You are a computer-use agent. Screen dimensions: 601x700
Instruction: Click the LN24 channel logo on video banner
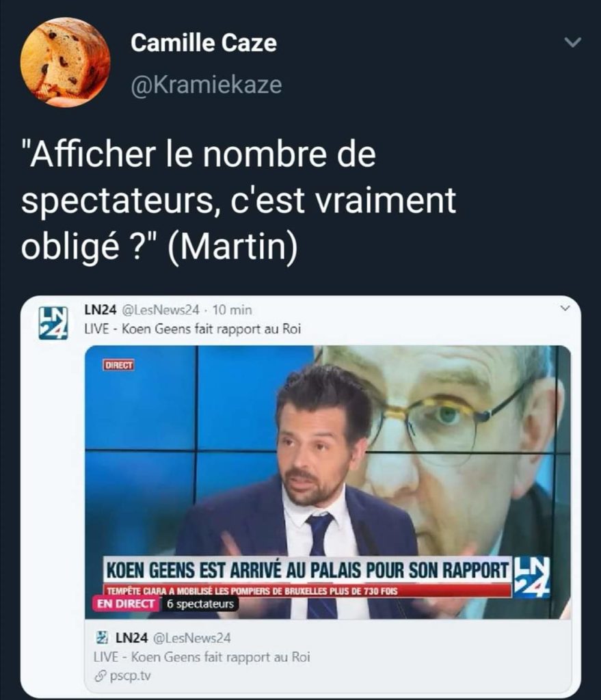coord(532,577)
